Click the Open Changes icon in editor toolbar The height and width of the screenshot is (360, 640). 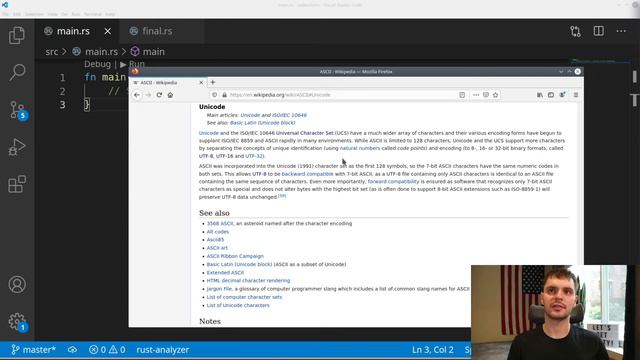click(576, 31)
